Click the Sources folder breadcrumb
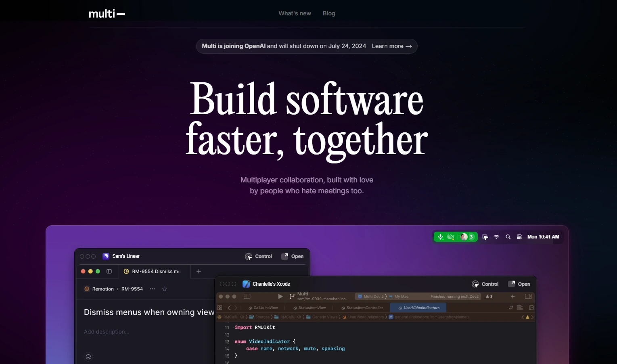 tap(259, 317)
